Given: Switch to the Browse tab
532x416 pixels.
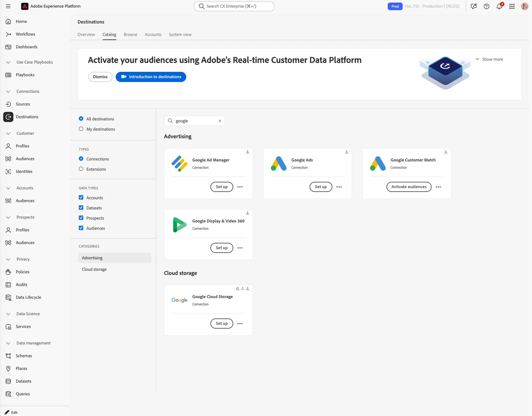Looking at the screenshot, I should click(131, 35).
